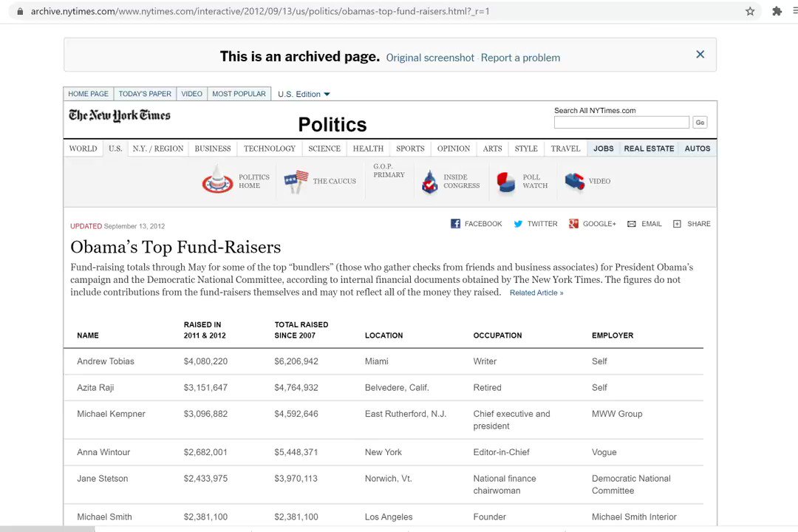Go to the U.S. section
798x532 pixels.
point(115,149)
